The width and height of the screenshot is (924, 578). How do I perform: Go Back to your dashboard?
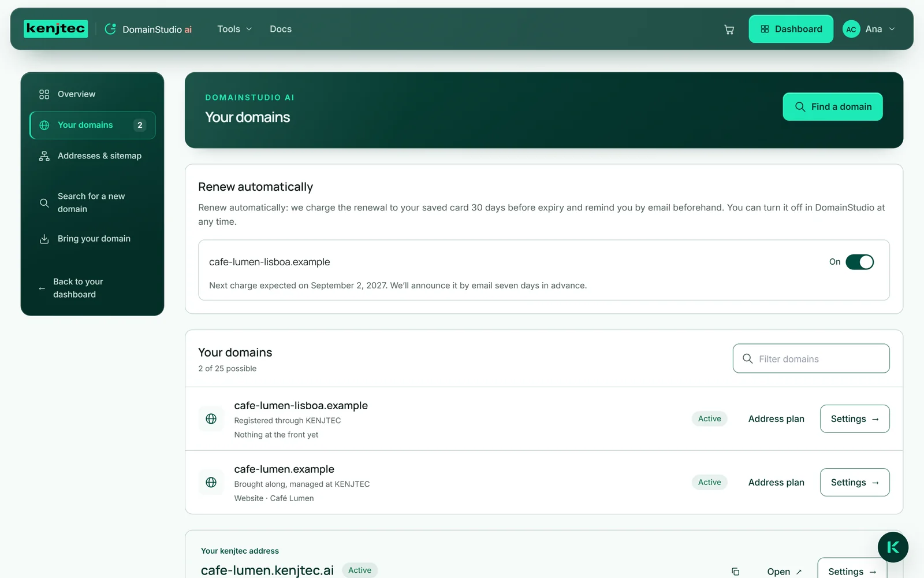coord(92,288)
